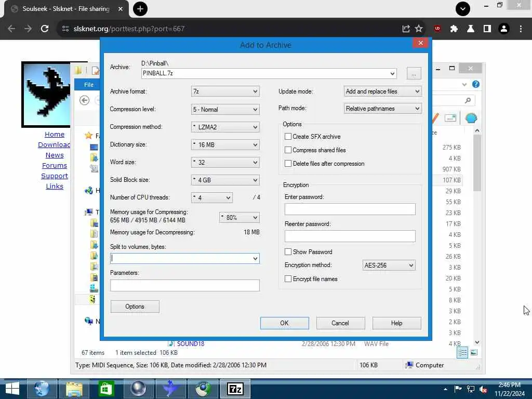532x399 pixels.
Task: Open Windows Start button
Action: click(12, 389)
